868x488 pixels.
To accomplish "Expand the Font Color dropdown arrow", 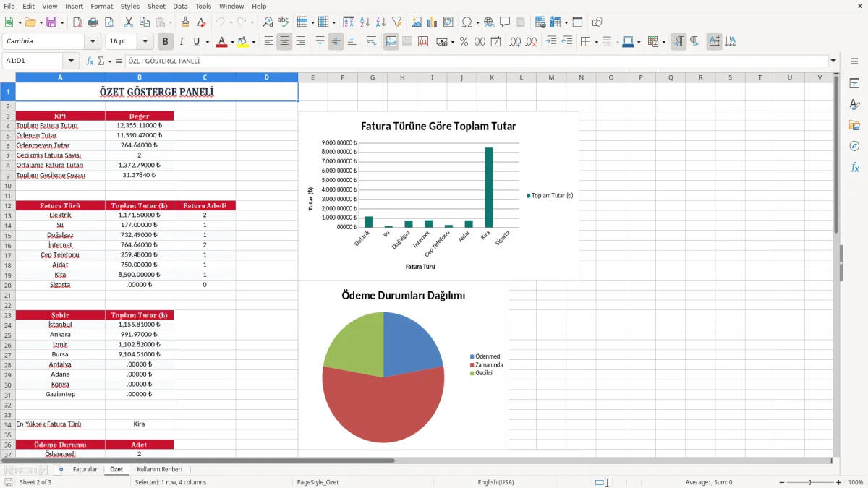I will pos(232,42).
